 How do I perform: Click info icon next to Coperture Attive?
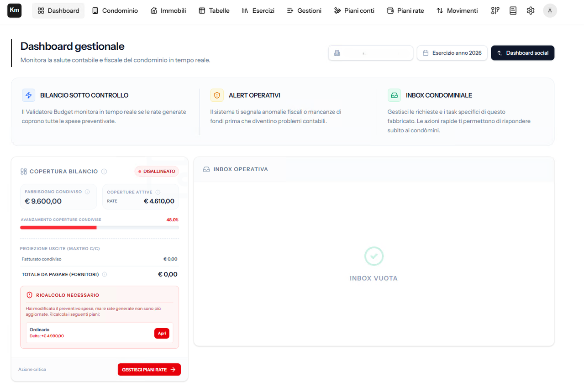coord(158,192)
